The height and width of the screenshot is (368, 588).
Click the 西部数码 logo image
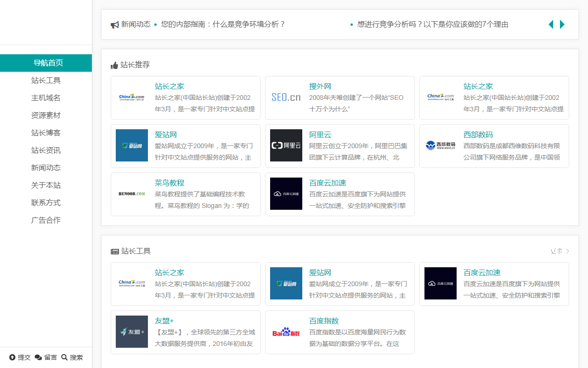(x=441, y=145)
